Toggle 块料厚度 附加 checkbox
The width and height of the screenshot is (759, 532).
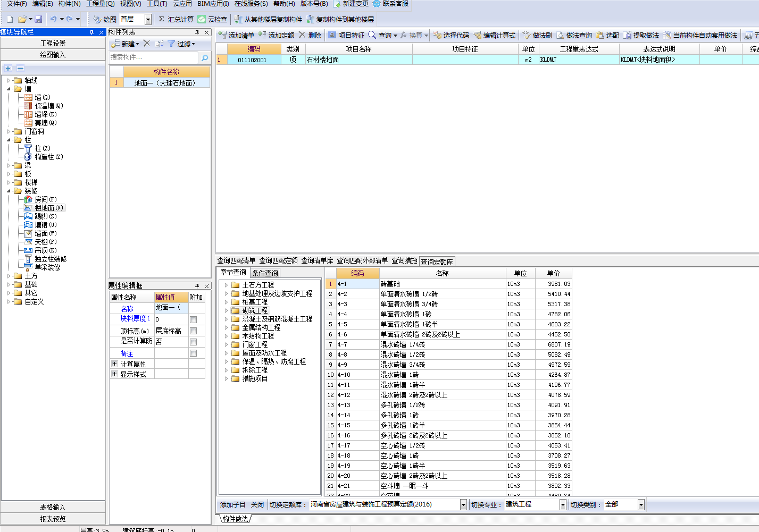(x=194, y=319)
